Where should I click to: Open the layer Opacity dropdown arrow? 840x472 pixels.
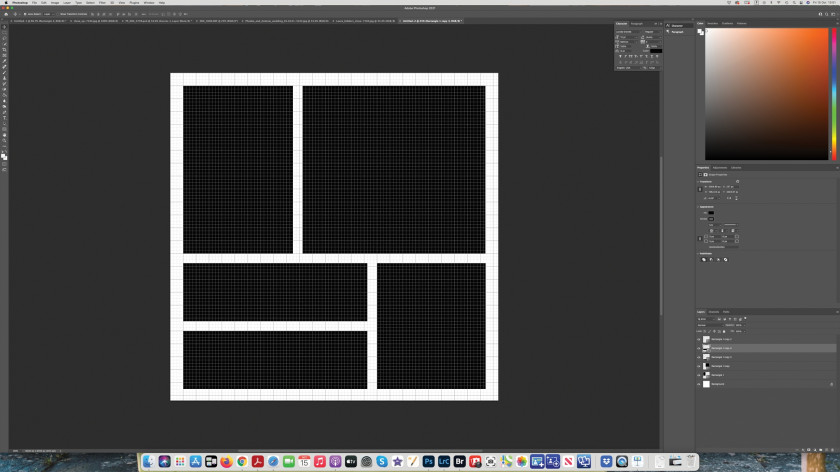744,325
